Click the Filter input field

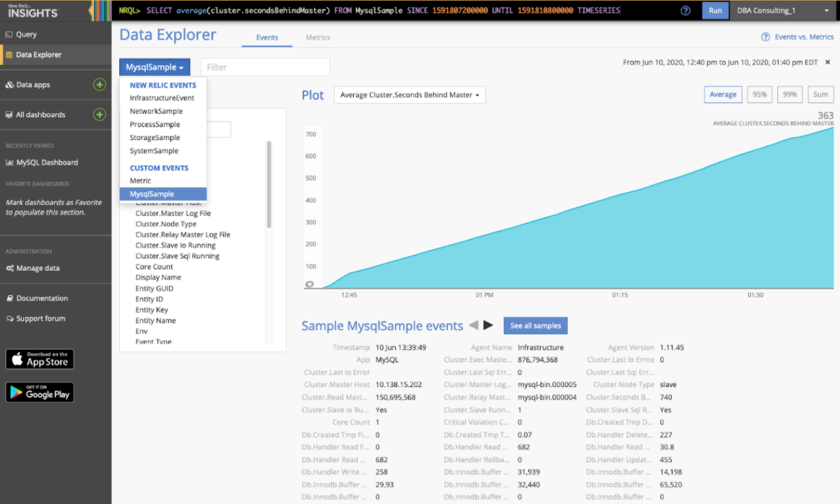[x=265, y=67]
